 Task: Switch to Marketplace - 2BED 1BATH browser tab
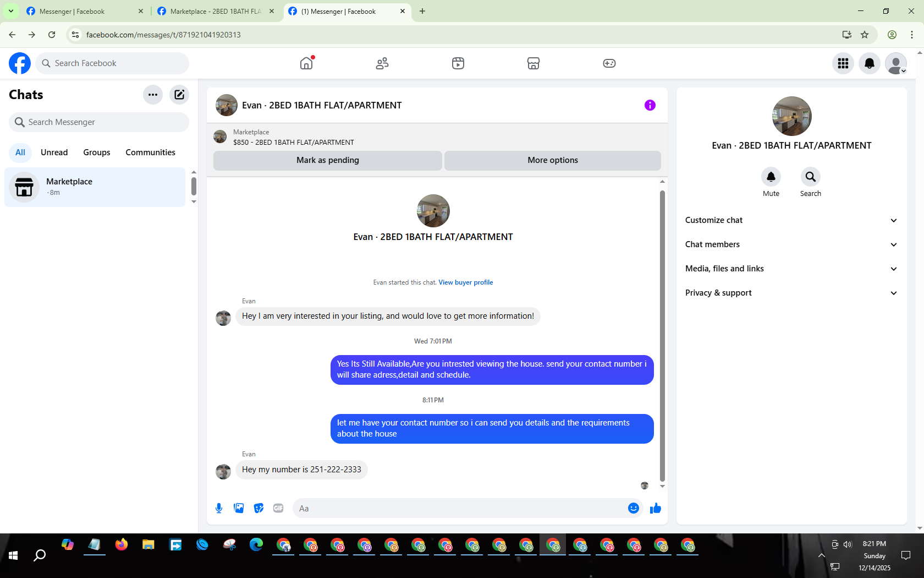(x=216, y=11)
